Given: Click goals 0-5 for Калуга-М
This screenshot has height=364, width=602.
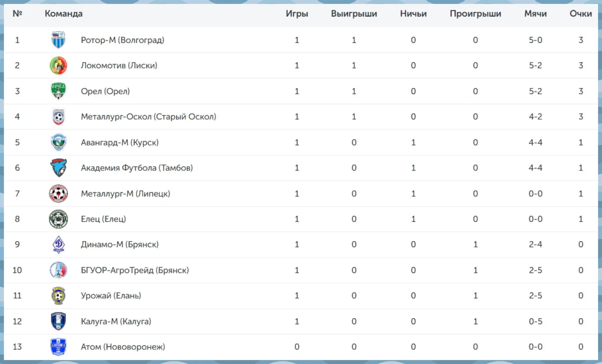Looking at the screenshot, I should pos(535,321).
